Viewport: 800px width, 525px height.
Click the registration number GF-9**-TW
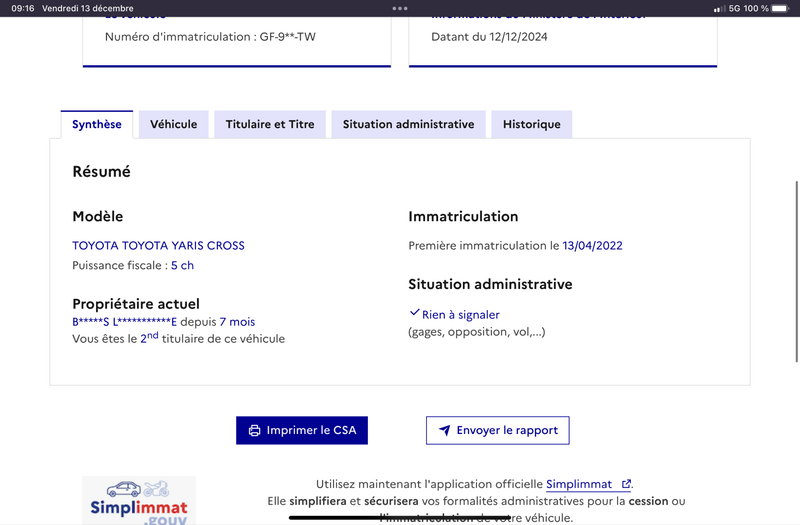point(288,37)
